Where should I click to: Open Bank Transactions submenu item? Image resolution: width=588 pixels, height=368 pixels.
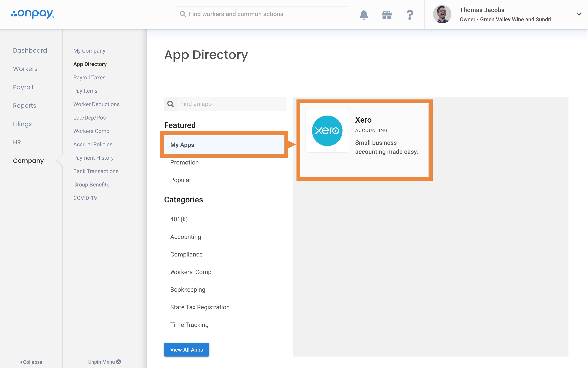[x=96, y=171]
